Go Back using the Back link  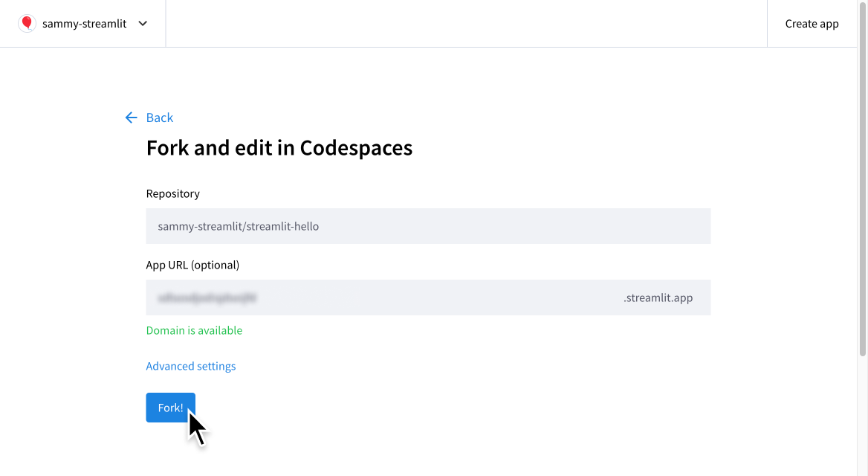click(x=161, y=118)
